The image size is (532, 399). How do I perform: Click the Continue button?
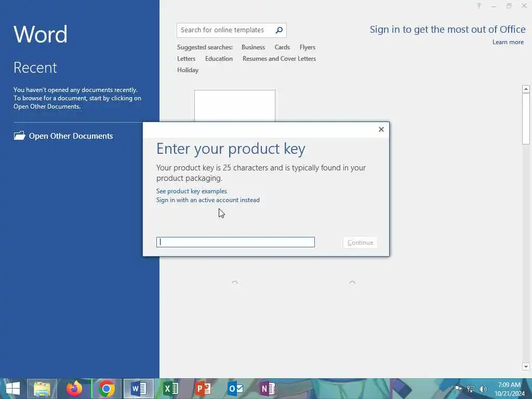coord(360,243)
